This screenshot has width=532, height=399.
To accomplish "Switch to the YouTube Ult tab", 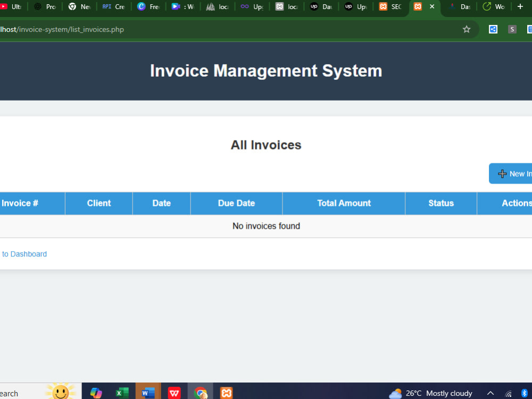I will 11,7.
